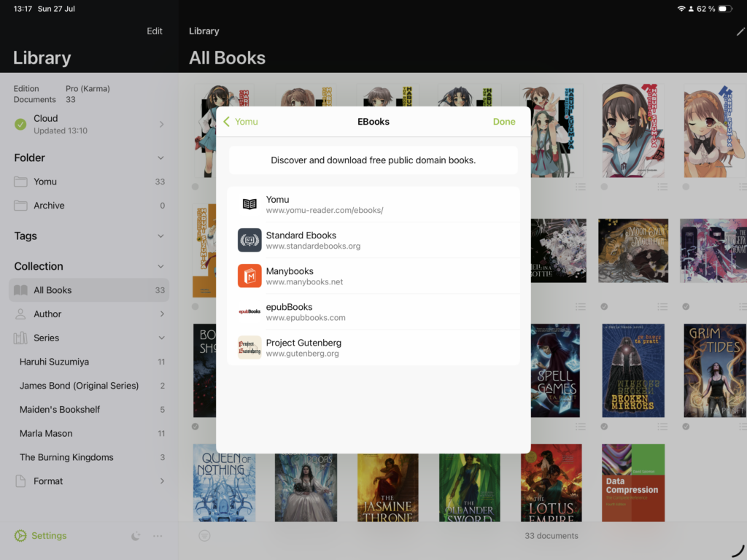Collapse the Folder section
The width and height of the screenshot is (747, 560).
click(161, 158)
